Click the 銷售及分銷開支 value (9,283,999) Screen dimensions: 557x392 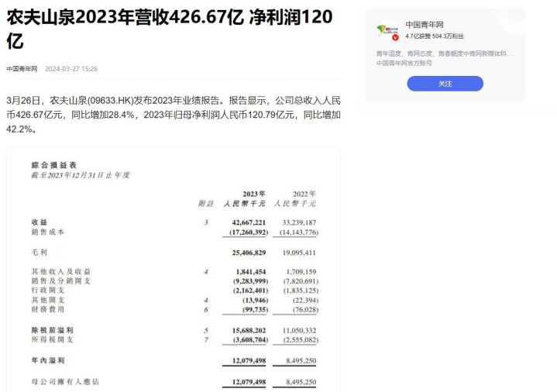[x=250, y=280]
